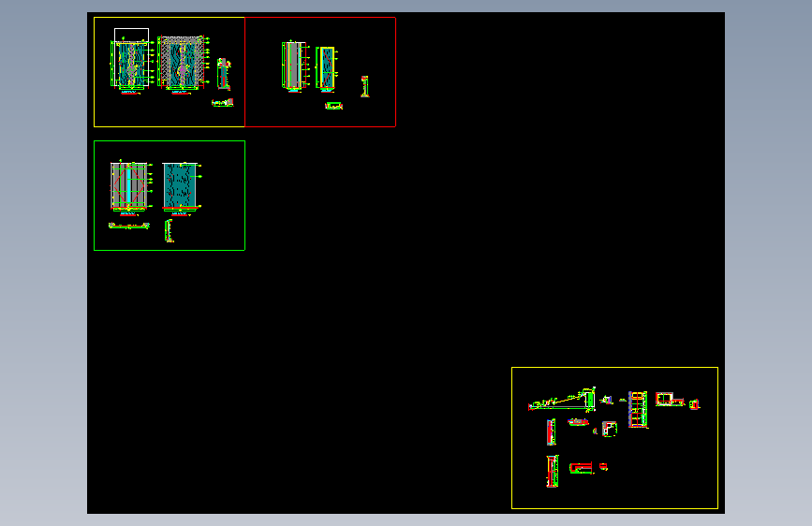Select the small square corner detail in bottom-right sheet
The image size is (812, 526).
point(610,430)
